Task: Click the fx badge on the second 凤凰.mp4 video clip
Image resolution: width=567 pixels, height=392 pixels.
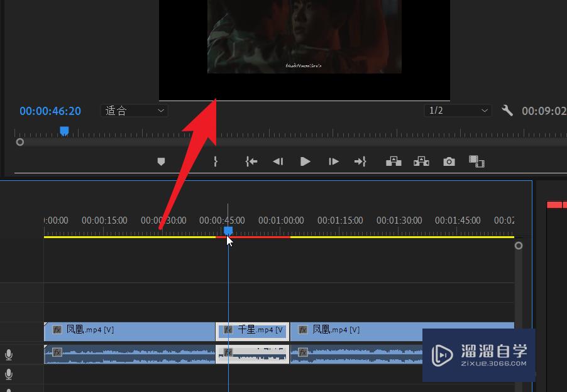Action: [302, 330]
